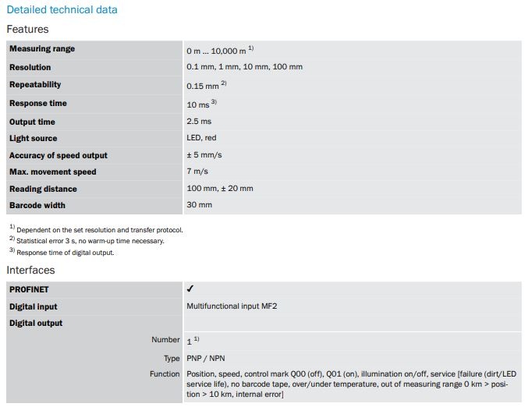This screenshot has width=532, height=407.
Task: Click the "Accuracy of speed output" label
Action: coord(59,155)
